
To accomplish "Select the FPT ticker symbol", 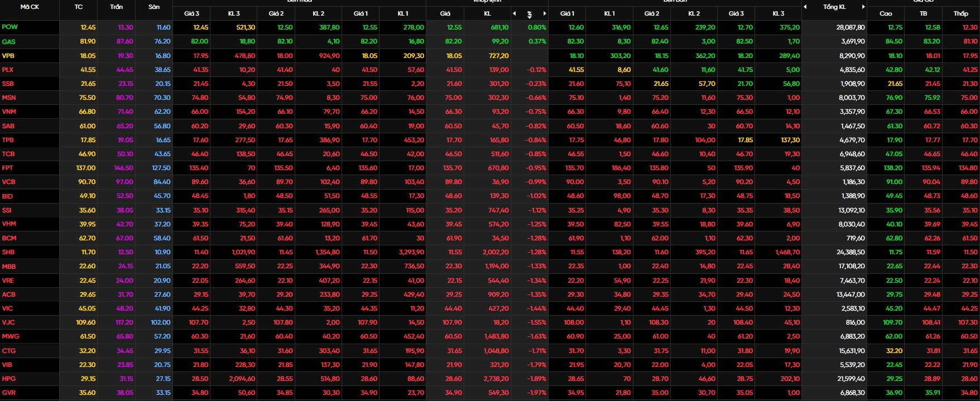I will tap(8, 168).
